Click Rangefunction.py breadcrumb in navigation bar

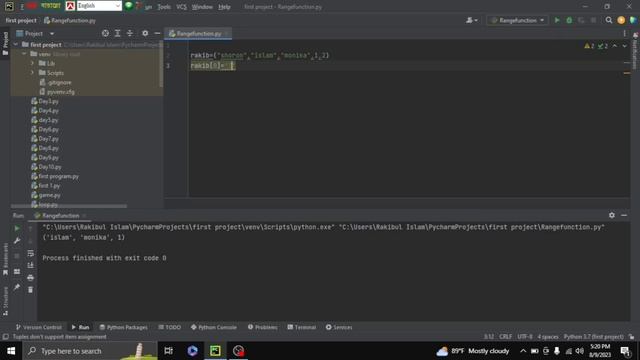pos(70,20)
